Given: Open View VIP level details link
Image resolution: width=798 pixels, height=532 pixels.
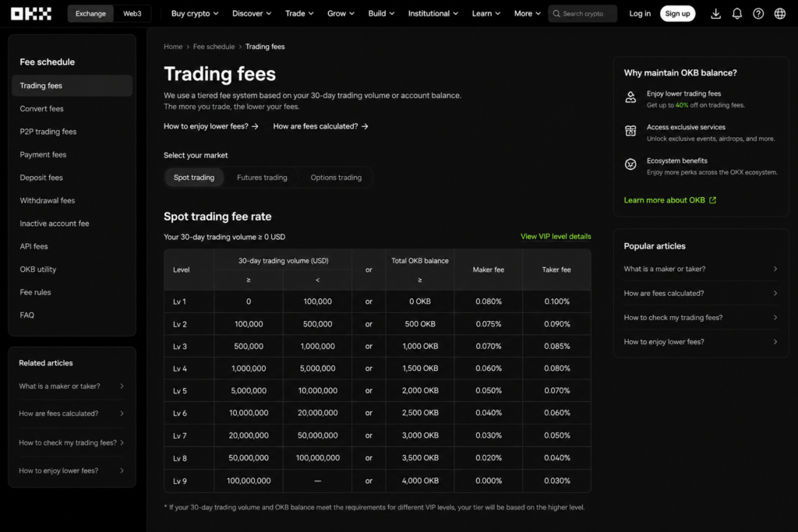Looking at the screenshot, I should (x=556, y=237).
